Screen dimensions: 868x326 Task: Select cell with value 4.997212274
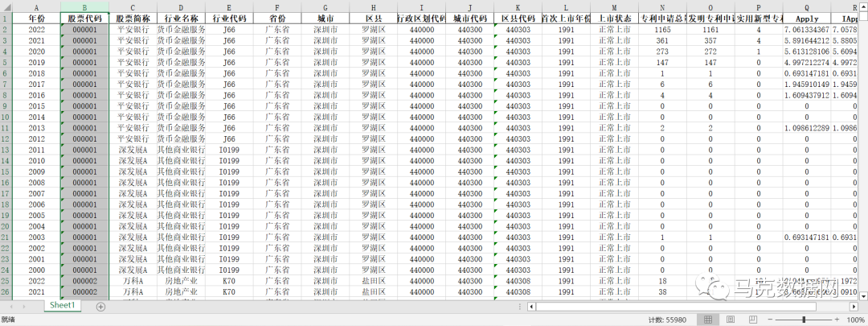[807, 61]
